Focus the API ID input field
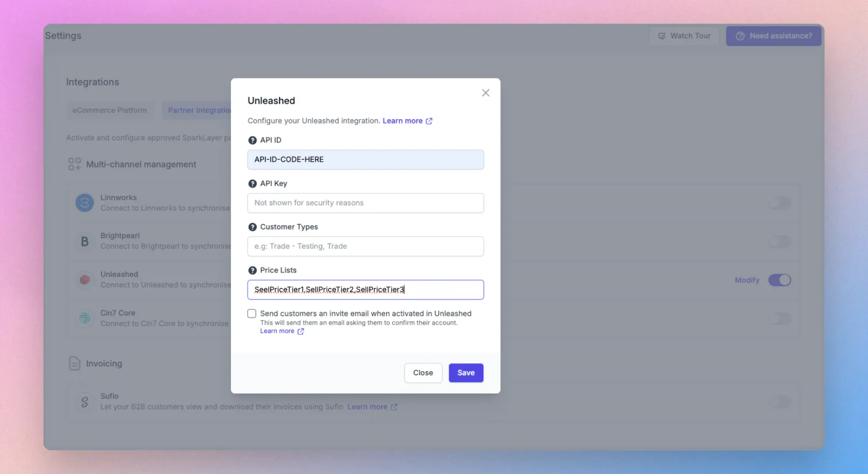 365,160
